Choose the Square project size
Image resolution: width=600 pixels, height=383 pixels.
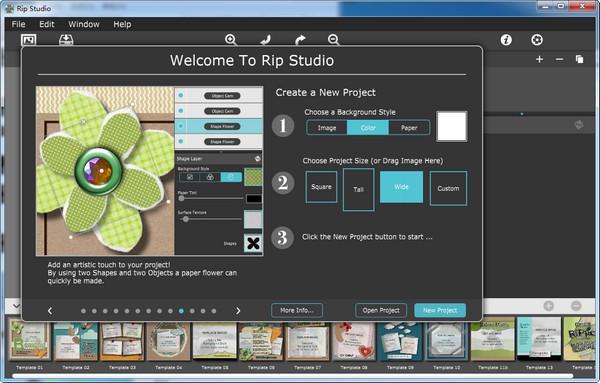tap(321, 187)
